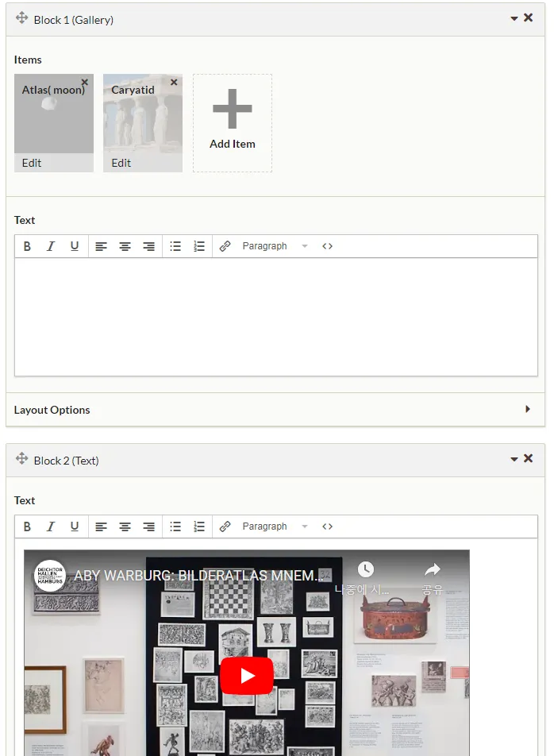The image size is (554, 756).
Task: Open Deichtorhallen Hamburg channel logo
Action: (50, 575)
